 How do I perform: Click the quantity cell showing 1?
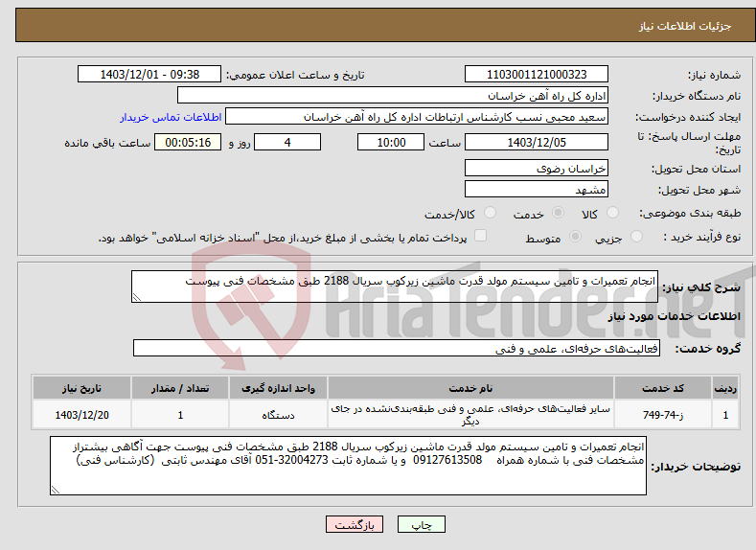tap(180, 415)
